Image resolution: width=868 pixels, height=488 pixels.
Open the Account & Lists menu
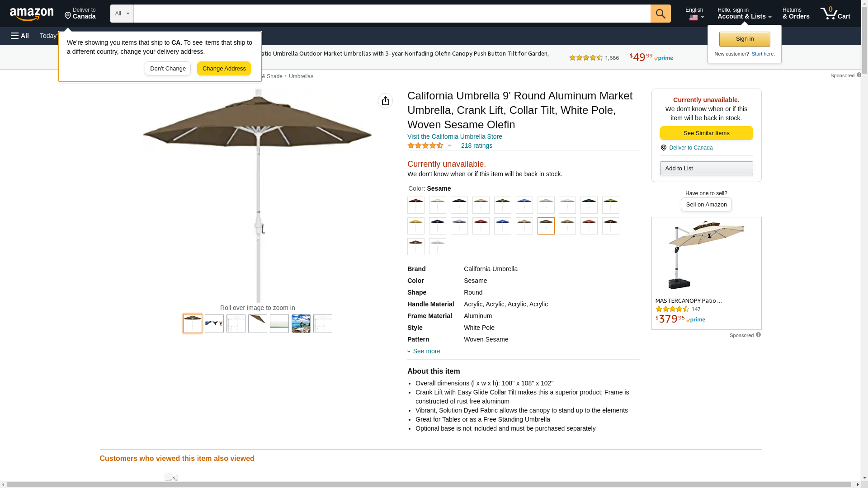coord(744,14)
